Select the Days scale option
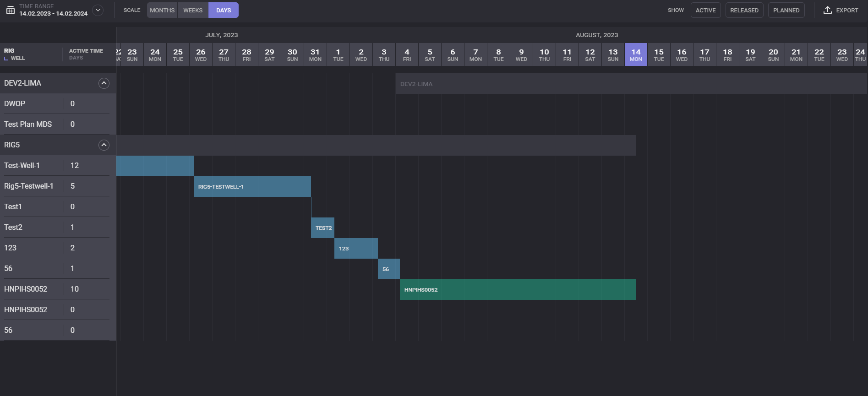868x396 pixels. (x=224, y=10)
